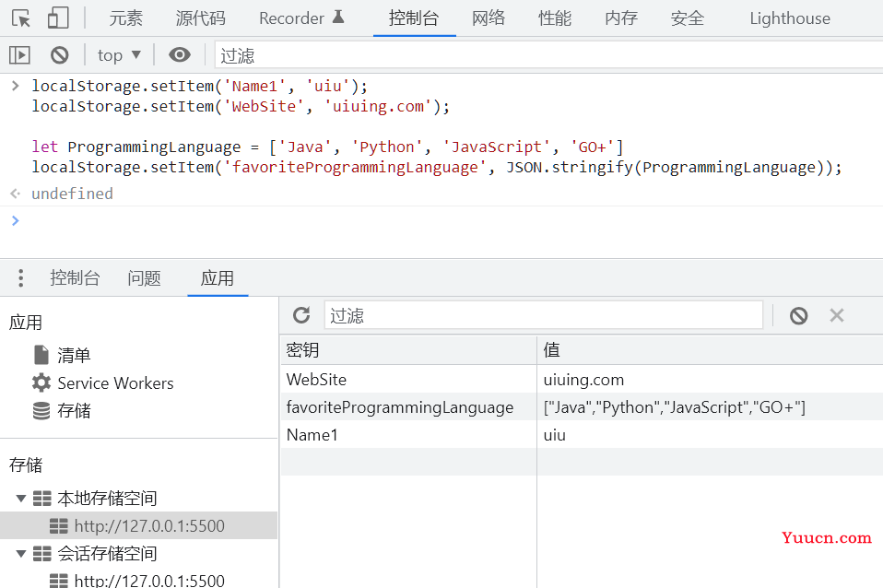
Task: Open 清单 (Manifest) in the sidebar
Action: tap(74, 356)
